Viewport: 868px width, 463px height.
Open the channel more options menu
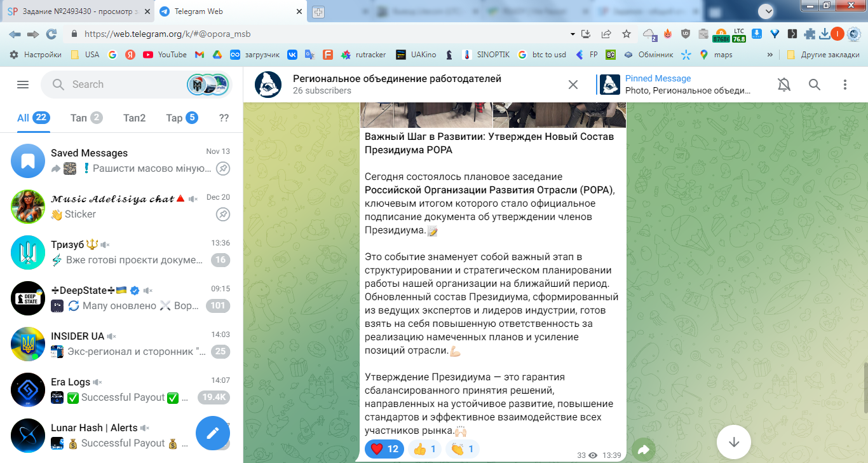(845, 85)
